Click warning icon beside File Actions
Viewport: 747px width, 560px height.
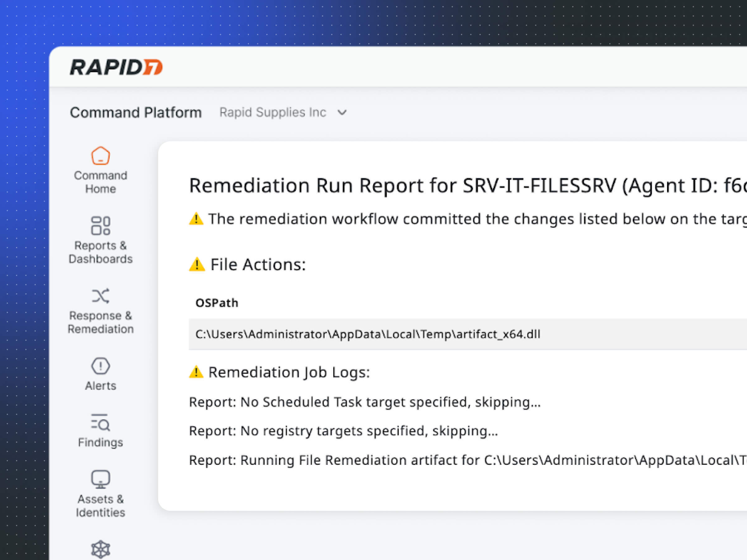click(x=196, y=265)
